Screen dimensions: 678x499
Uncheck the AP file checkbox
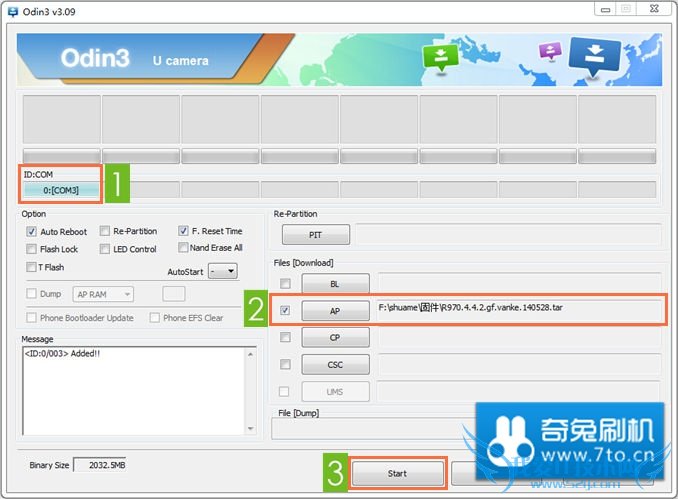coord(285,310)
